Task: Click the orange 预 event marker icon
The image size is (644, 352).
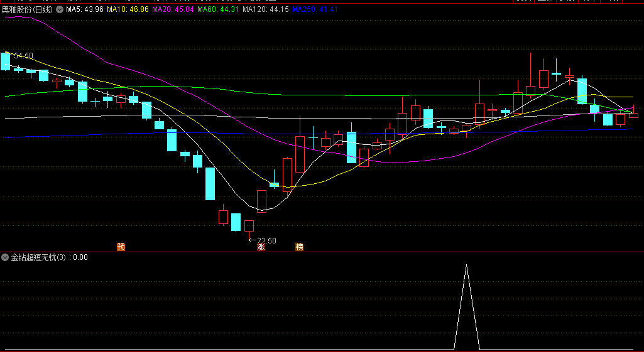Action: click(121, 247)
